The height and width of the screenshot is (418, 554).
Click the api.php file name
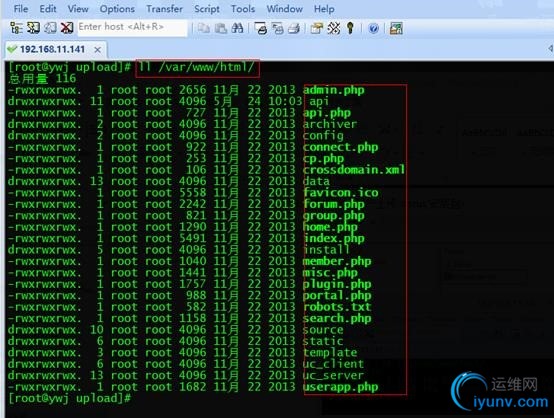click(x=327, y=113)
